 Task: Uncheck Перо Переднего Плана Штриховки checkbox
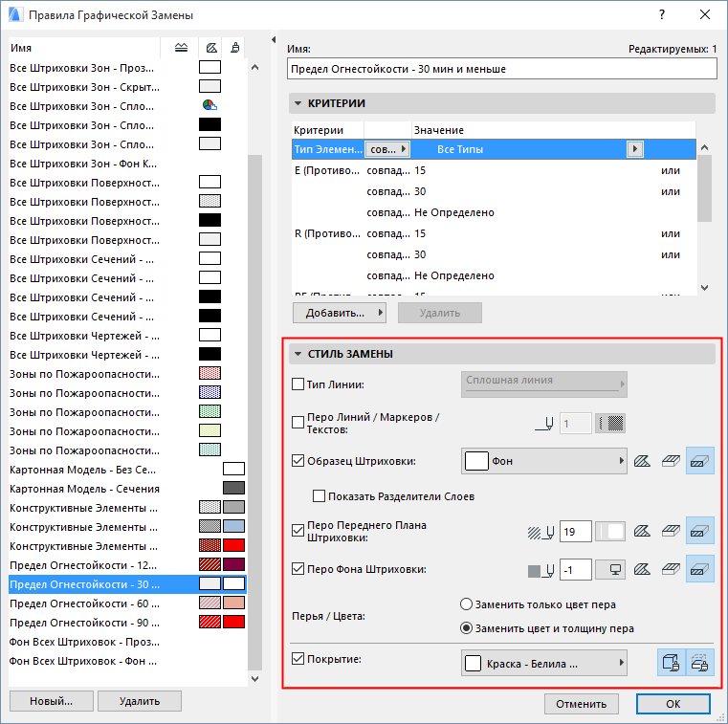pyautogui.click(x=298, y=531)
